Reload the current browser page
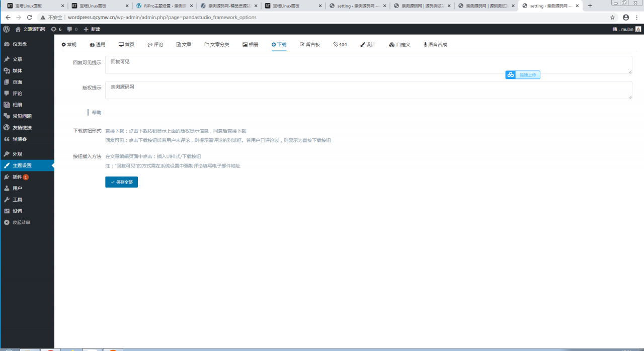The width and height of the screenshot is (644, 351). pyautogui.click(x=30, y=17)
